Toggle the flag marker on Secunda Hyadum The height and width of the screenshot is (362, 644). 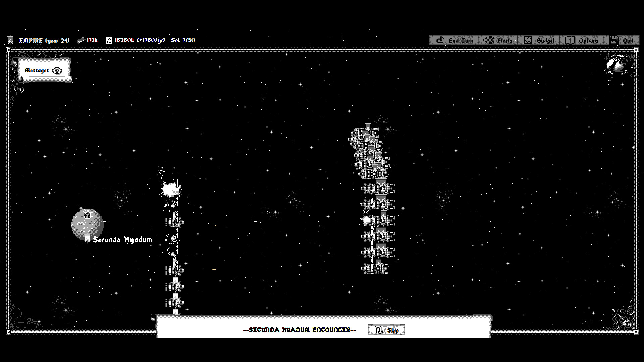[88, 239]
